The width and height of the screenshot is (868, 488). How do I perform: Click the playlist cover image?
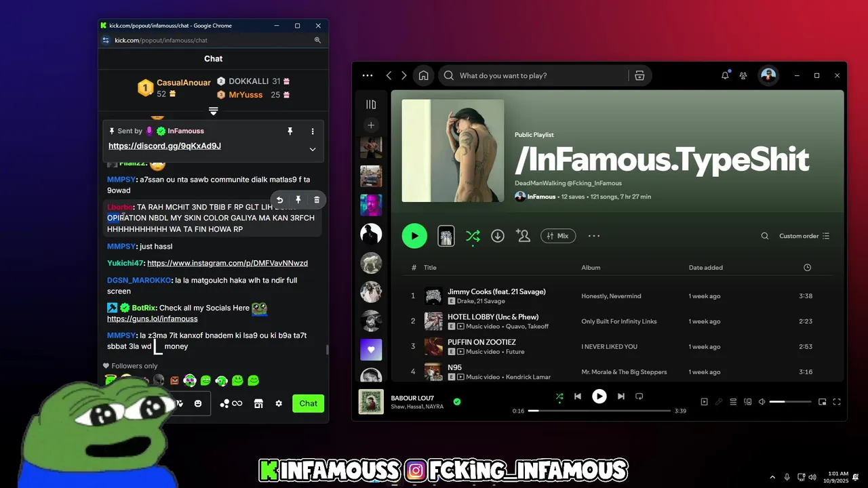point(453,150)
